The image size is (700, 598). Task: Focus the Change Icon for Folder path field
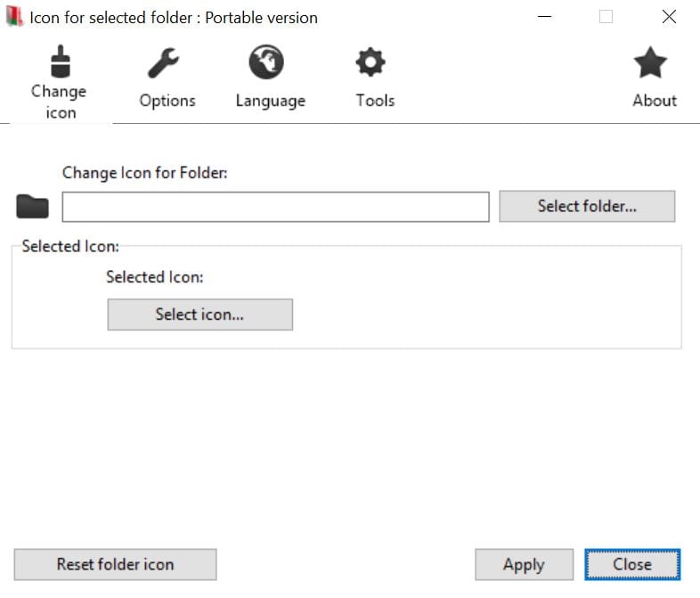pos(275,207)
